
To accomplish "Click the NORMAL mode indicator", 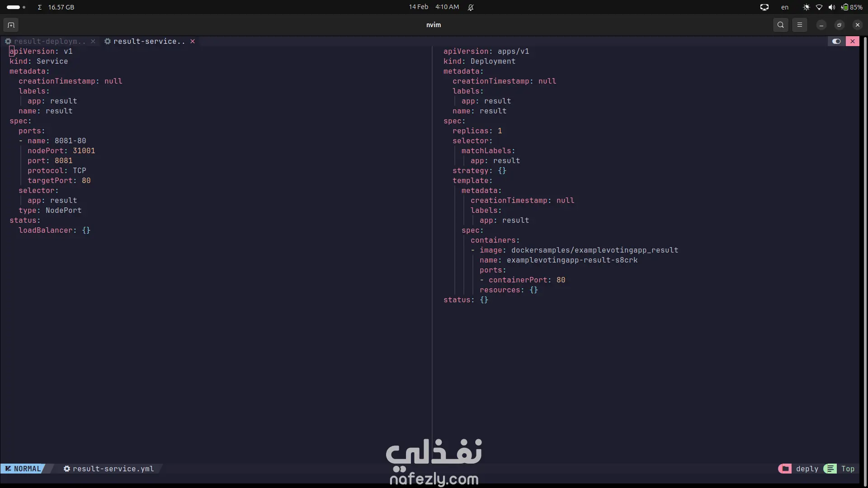I will [24, 469].
